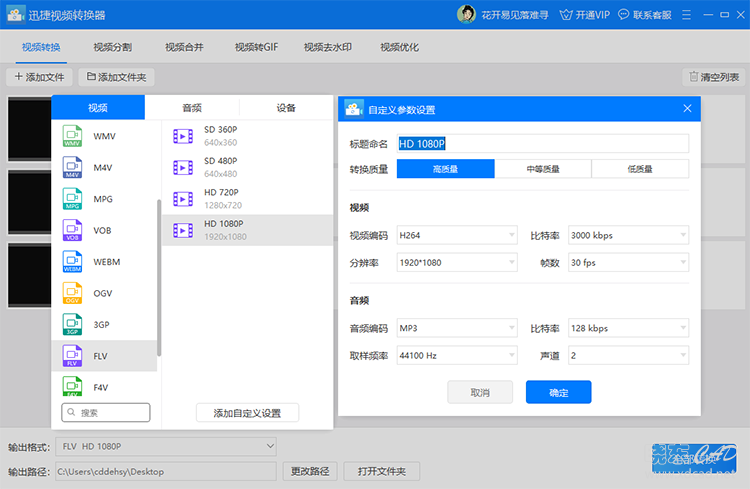Expand the 输出格式 FLV HD 1080P dropdown

tap(166, 446)
